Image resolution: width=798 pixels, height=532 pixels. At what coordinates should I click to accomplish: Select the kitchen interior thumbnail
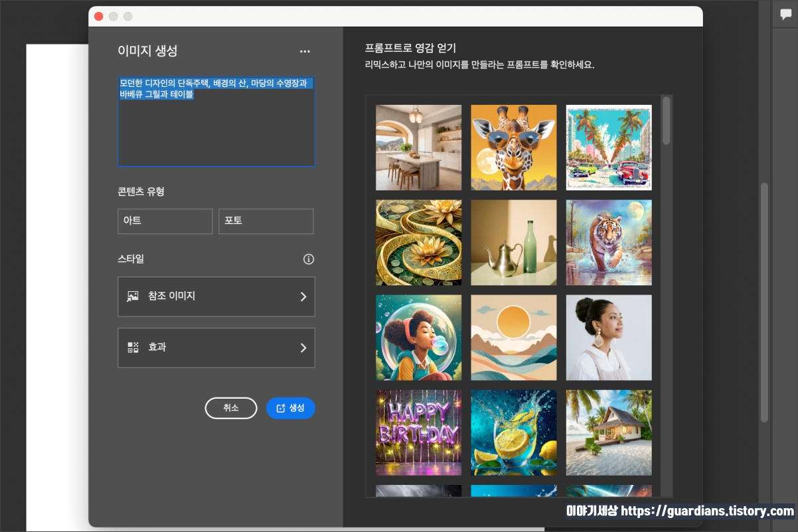(419, 147)
